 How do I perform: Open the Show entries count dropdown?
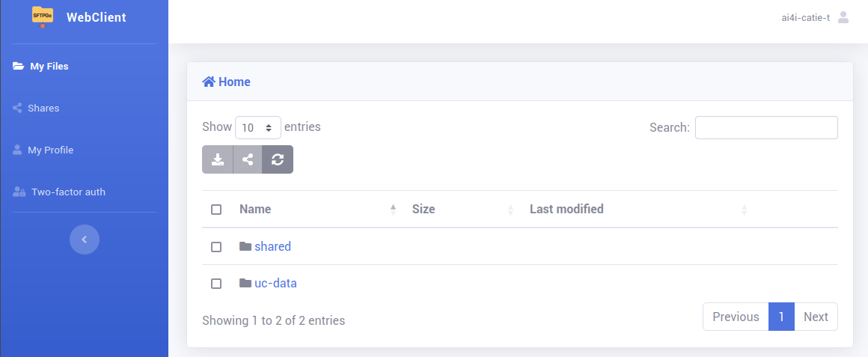258,128
